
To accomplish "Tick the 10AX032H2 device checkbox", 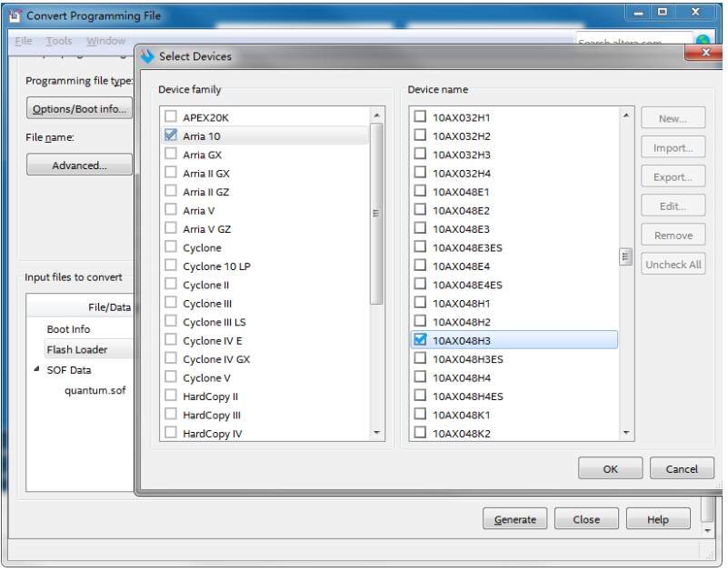I will [x=420, y=135].
